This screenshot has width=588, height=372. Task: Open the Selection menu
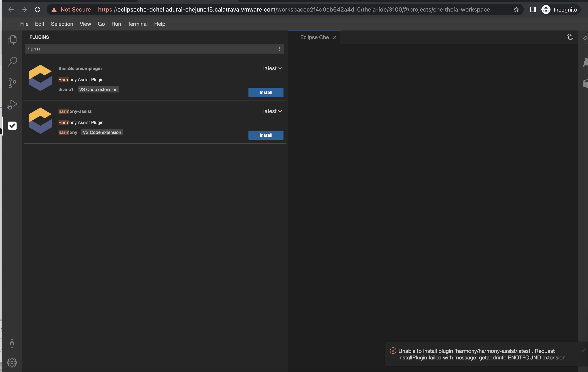[x=62, y=24]
